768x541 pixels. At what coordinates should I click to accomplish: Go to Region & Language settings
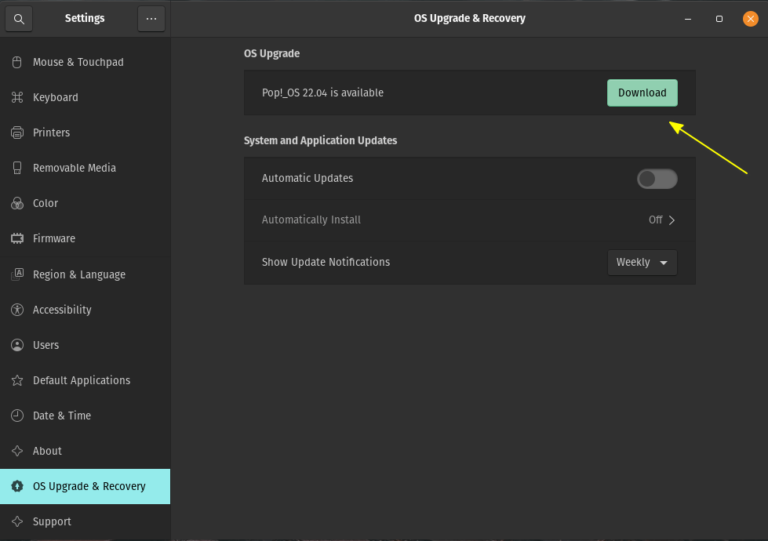pos(79,274)
